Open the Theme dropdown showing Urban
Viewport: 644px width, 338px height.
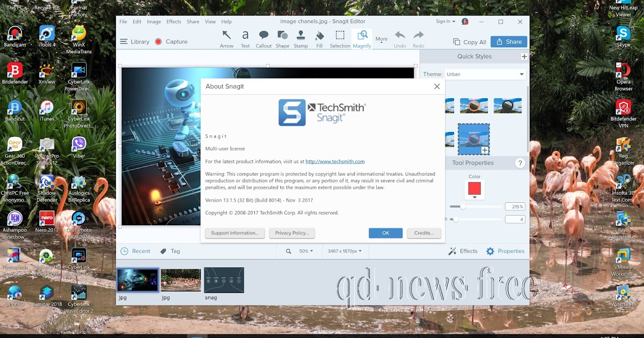[x=486, y=74]
